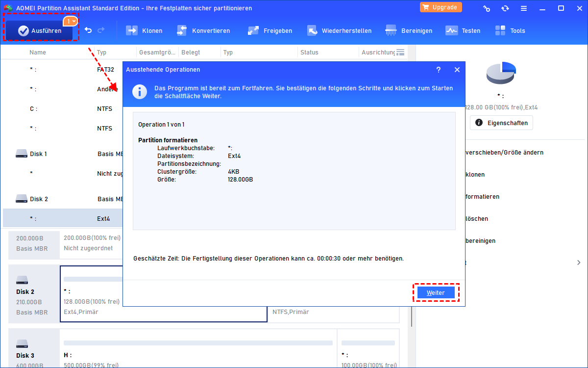The image size is (588, 368).
Task: Undo the last pending operation
Action: click(88, 30)
